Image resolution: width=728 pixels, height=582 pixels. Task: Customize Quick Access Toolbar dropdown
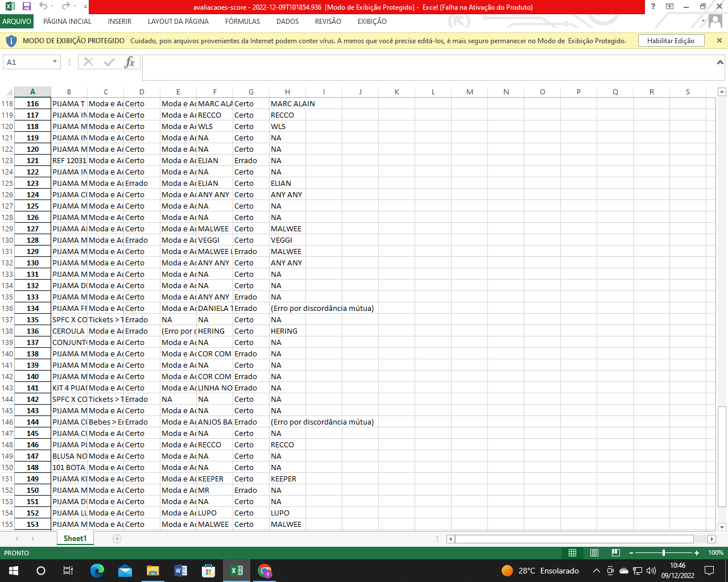click(x=85, y=7)
